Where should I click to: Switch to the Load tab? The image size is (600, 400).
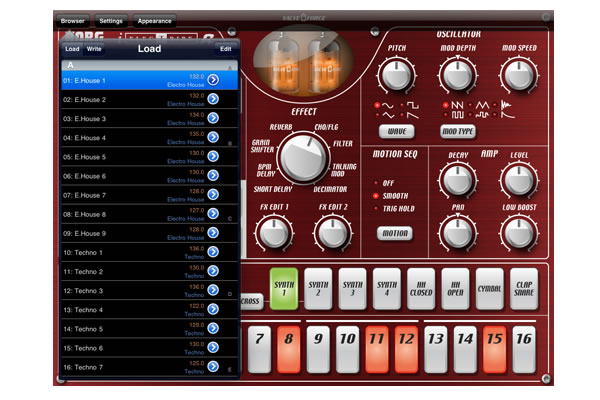click(x=72, y=49)
